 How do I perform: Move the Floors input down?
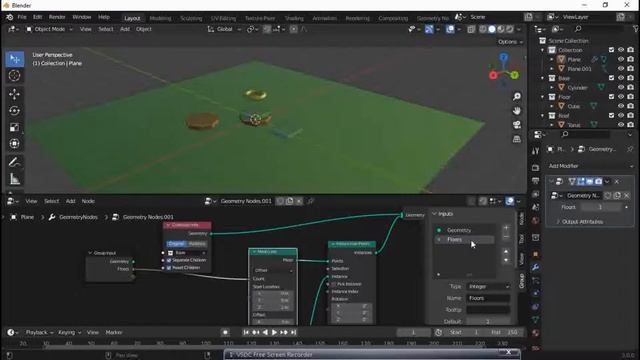506,260
